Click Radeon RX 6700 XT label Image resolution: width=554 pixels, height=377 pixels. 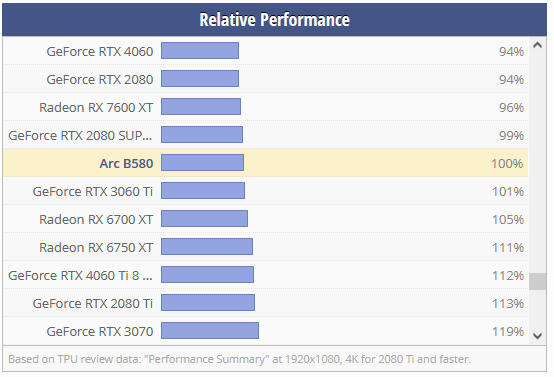tap(96, 219)
